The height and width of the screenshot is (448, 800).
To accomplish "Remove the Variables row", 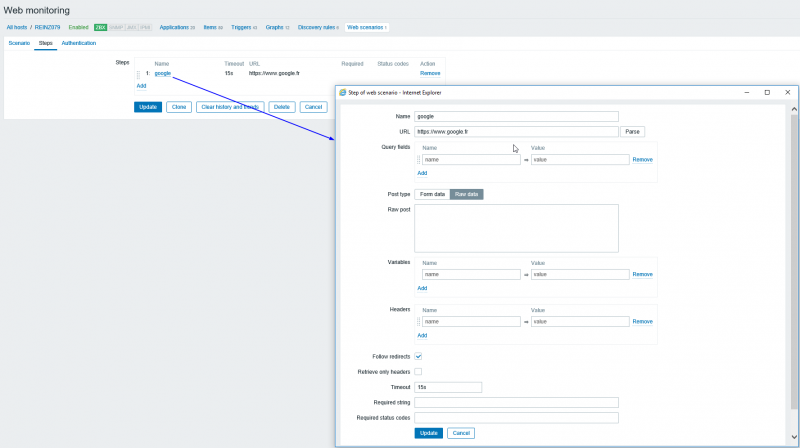I will tap(642, 275).
